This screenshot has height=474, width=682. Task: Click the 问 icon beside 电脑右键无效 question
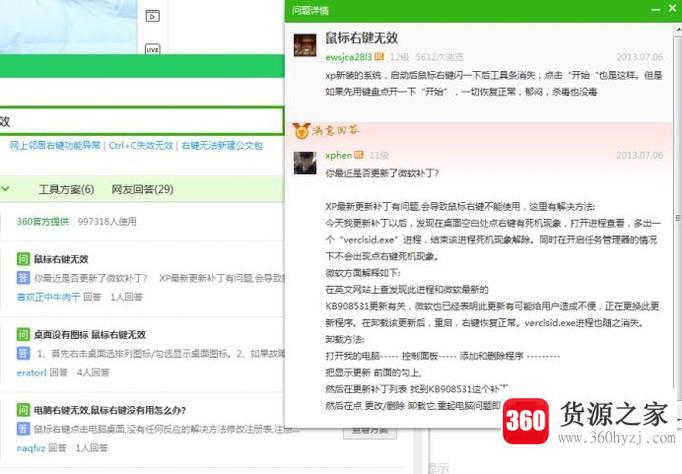[x=23, y=410]
